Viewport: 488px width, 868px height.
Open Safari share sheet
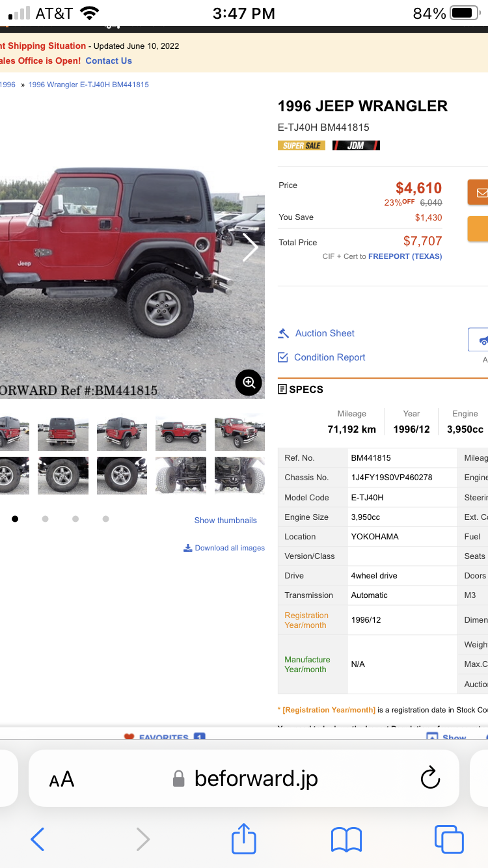[244, 839]
